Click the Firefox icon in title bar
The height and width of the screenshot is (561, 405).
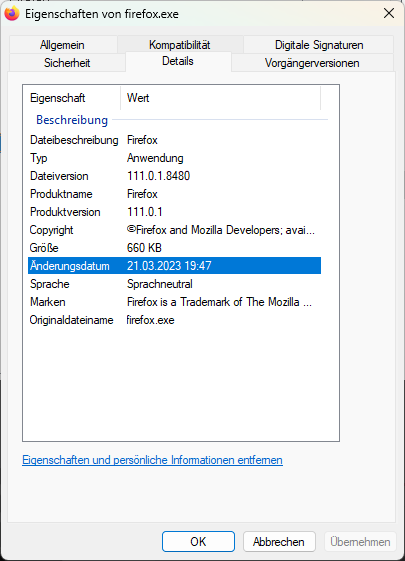(12, 14)
